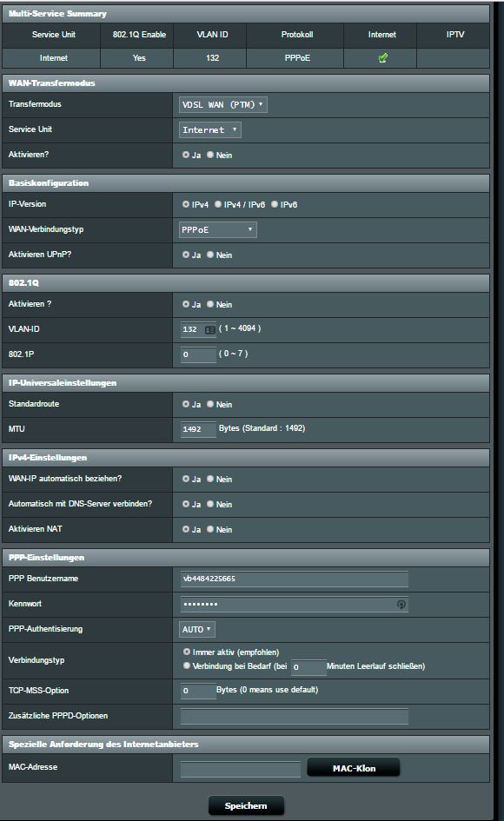The image size is (504, 821).
Task: Click the Zusätzliche PPPD-Optionen input field
Action: pyautogui.click(x=294, y=716)
